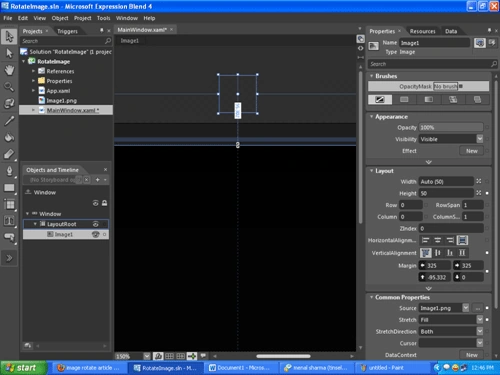Switch to the Data tab
The width and height of the screenshot is (500, 375).
(451, 31)
